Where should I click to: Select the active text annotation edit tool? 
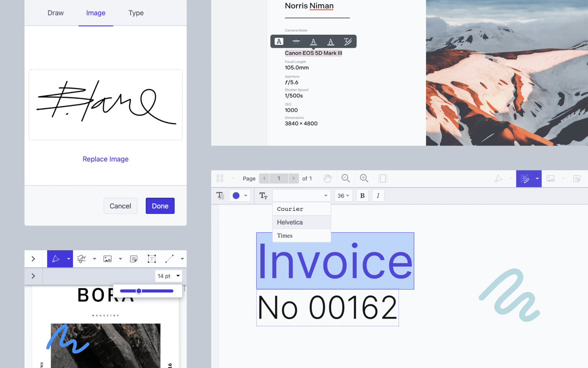pos(525,179)
